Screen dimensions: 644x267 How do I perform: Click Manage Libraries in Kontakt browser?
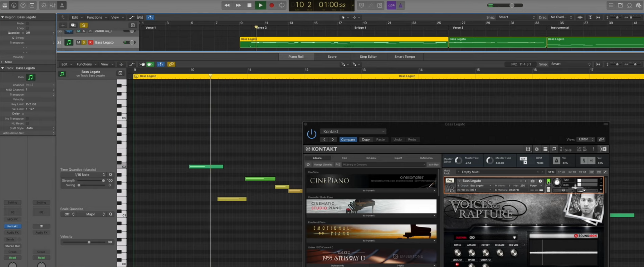(x=323, y=165)
